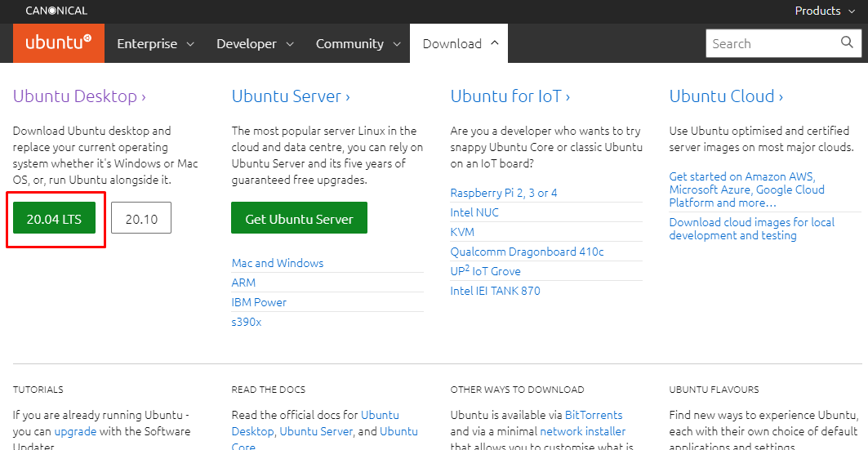Open the KVM link

(462, 232)
